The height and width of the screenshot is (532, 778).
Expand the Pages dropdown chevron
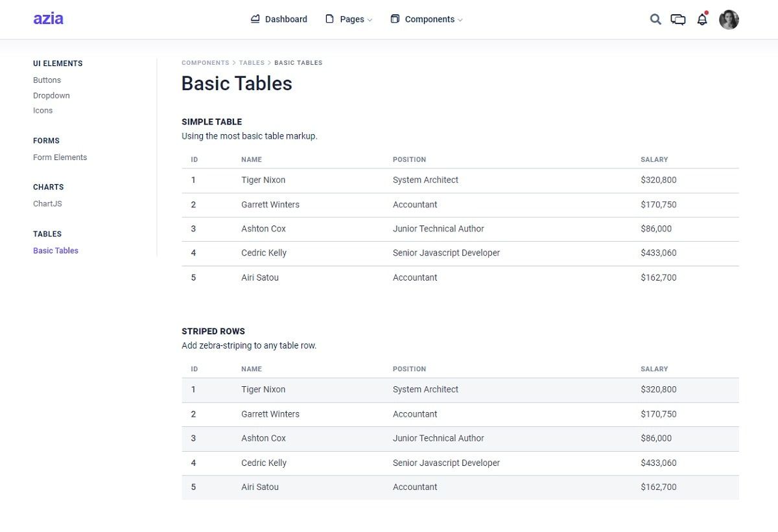pyautogui.click(x=370, y=20)
